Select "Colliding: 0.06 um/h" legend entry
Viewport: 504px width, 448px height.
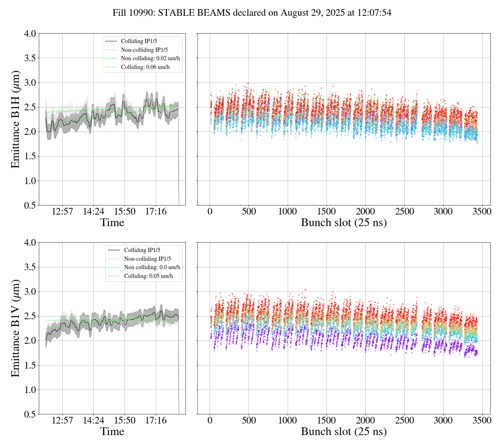coord(145,67)
